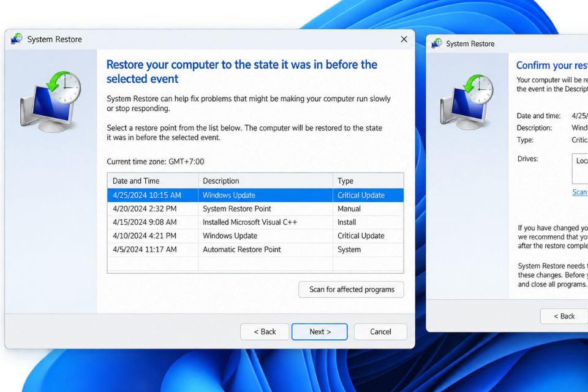Select the 4/20/2024 2:32 PM restore point
Viewport: 588px width, 392px height.
click(x=255, y=209)
